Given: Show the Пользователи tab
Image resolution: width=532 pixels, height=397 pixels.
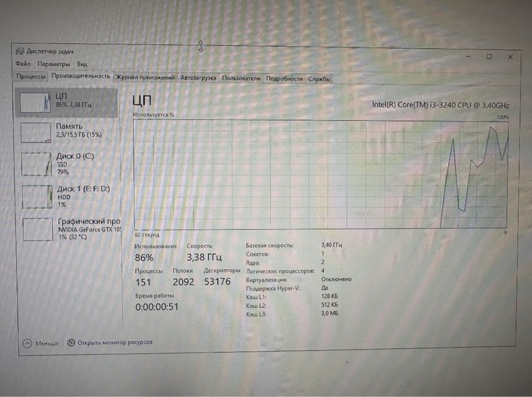Looking at the screenshot, I should tap(241, 78).
